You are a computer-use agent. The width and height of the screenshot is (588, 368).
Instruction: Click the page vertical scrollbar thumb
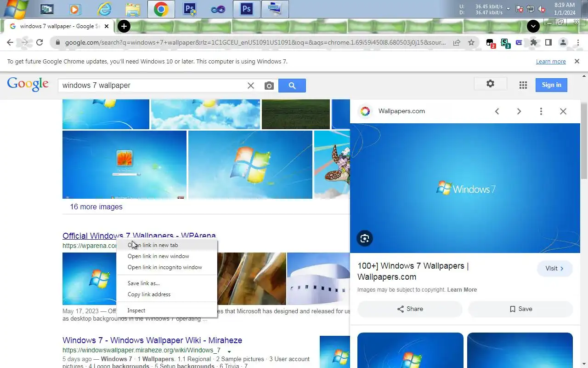[x=584, y=140]
